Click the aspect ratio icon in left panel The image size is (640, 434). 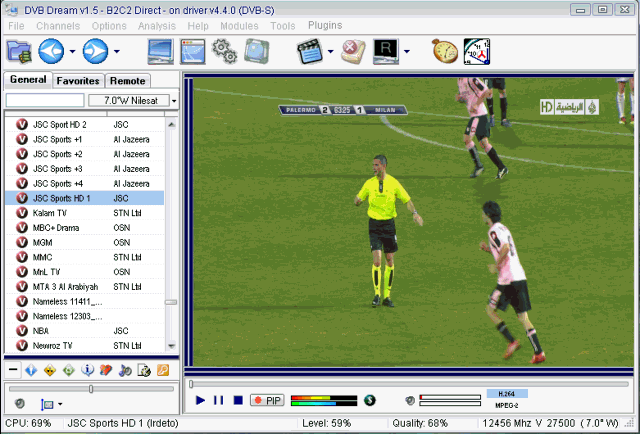tap(47, 404)
